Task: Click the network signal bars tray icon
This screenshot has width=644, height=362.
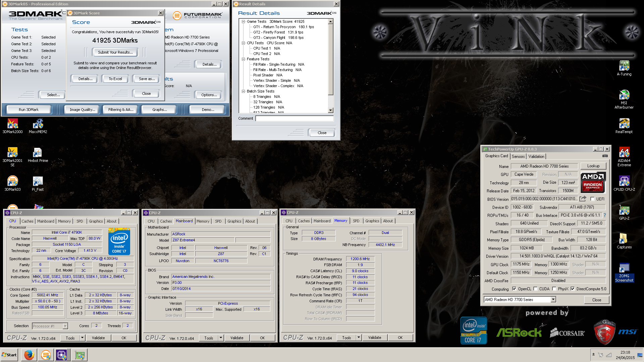Action: 608,355
